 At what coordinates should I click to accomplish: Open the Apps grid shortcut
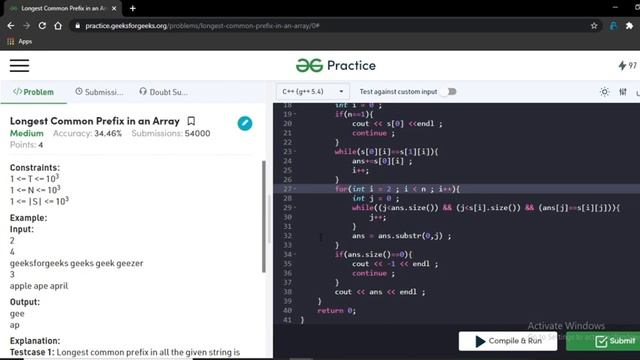(x=19, y=41)
